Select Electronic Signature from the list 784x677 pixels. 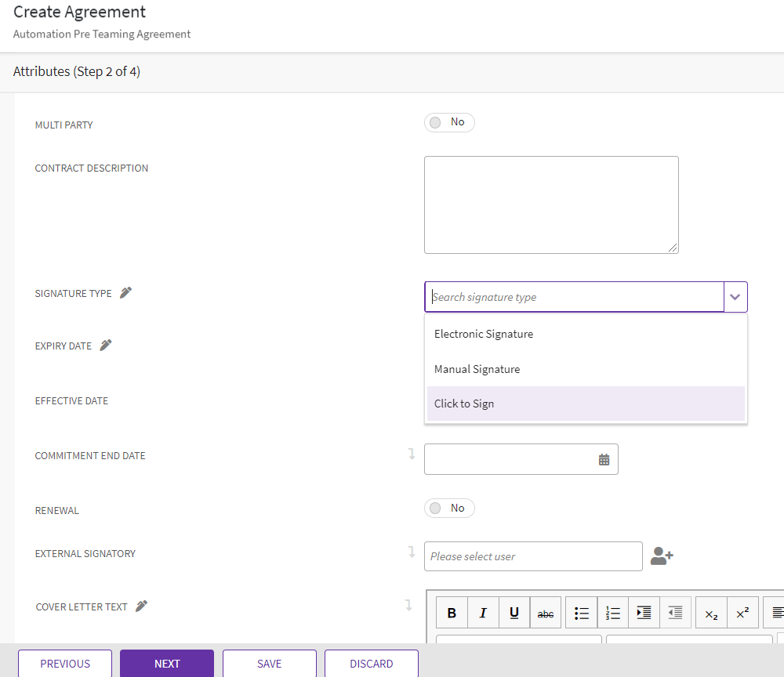coord(484,334)
